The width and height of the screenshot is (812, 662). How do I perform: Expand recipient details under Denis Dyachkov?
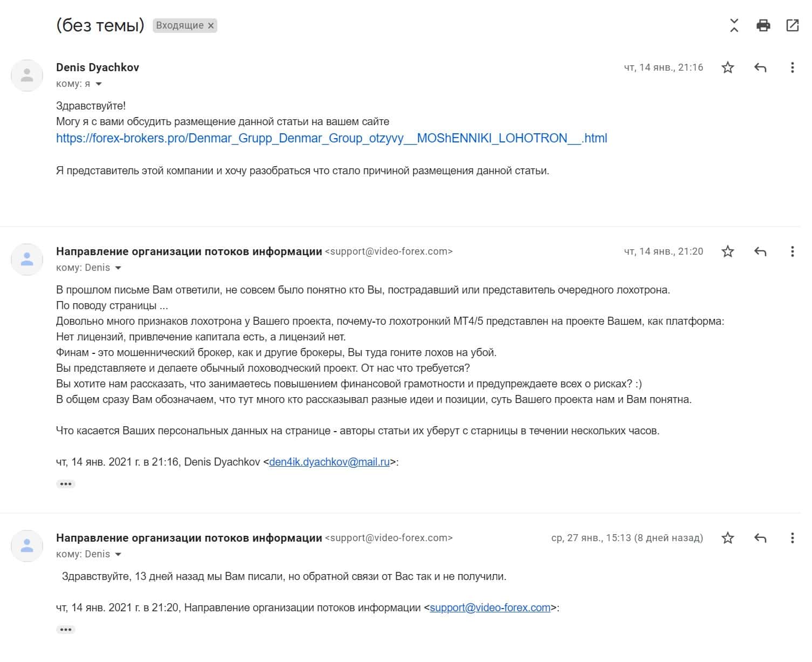click(x=99, y=84)
